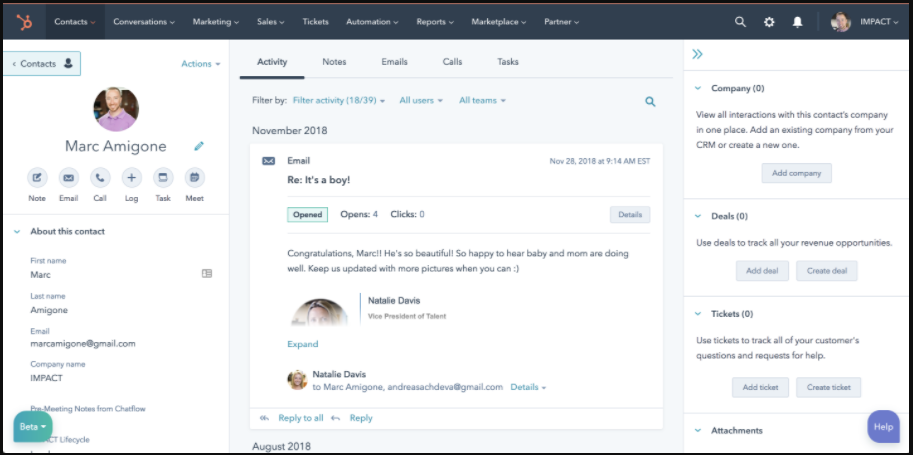Click the Company name field IMPACT
913x455 pixels.
pos(47,378)
